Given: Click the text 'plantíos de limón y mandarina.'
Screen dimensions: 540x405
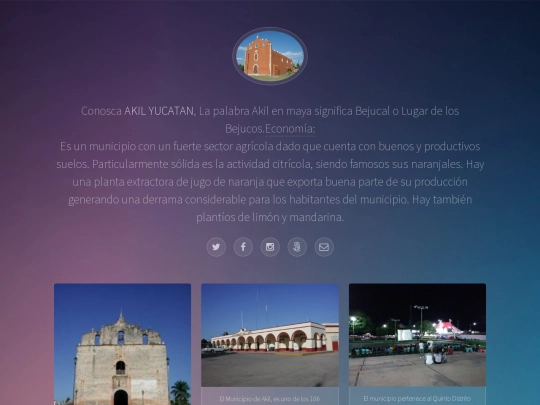Looking at the screenshot, I should (270, 218).
